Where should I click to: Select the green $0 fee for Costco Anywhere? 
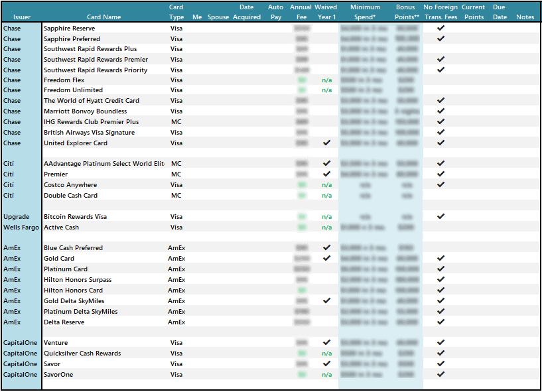(301, 184)
